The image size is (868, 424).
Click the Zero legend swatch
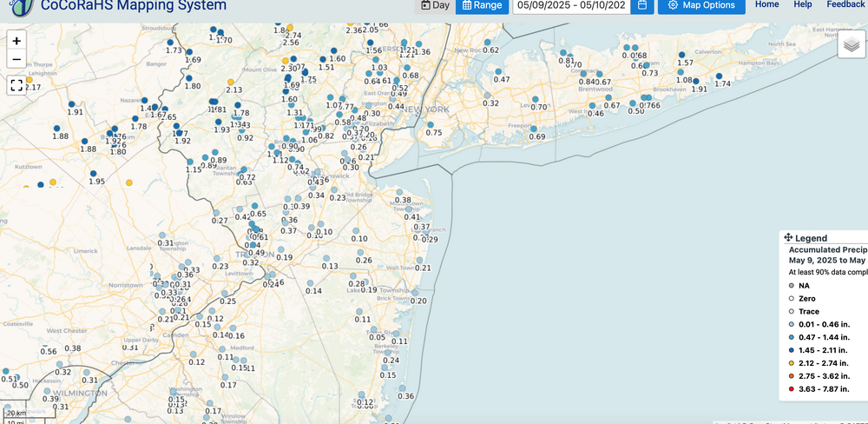click(x=791, y=299)
